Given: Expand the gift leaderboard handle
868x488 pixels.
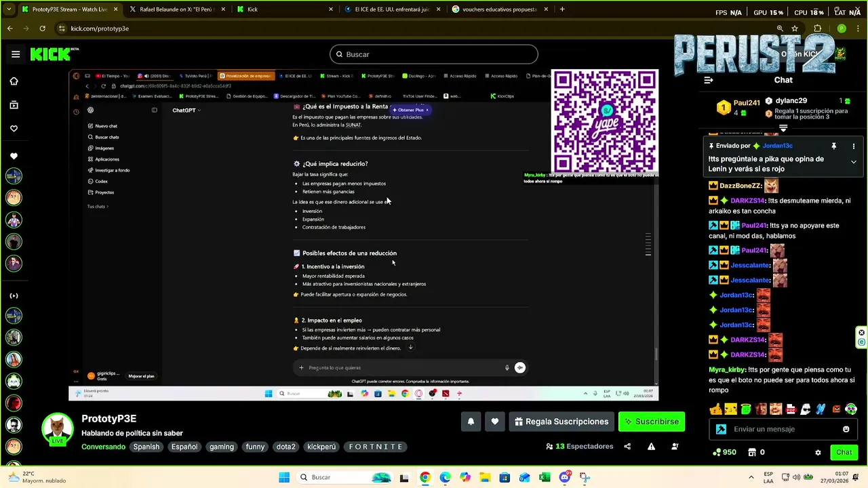Looking at the screenshot, I should pos(783,127).
